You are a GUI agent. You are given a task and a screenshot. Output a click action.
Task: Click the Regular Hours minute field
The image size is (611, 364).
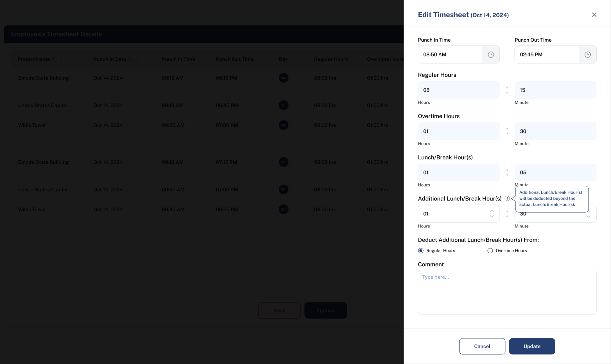pyautogui.click(x=555, y=90)
